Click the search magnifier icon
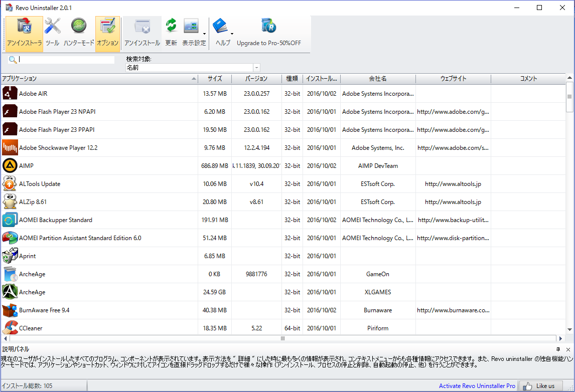This screenshot has height=392, width=575. tap(13, 60)
